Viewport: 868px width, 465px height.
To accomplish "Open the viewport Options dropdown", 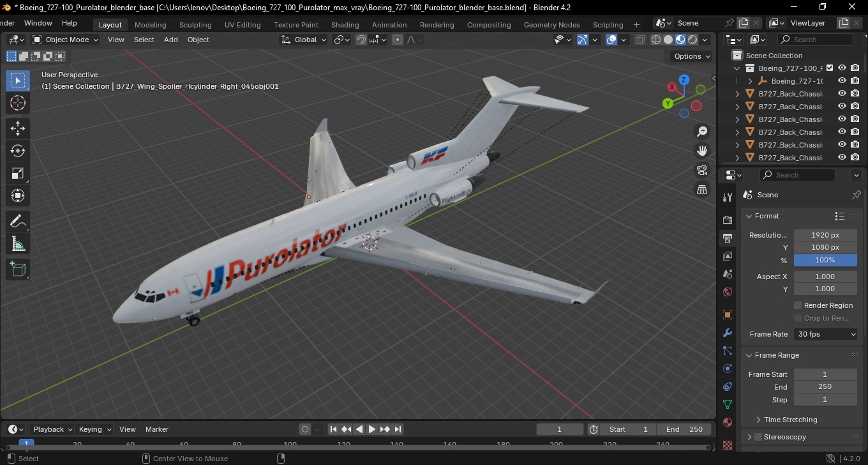I will (692, 56).
